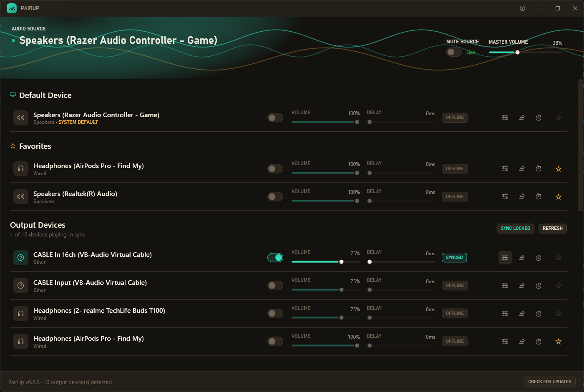Star the Razer Audio Controller default device
584x392 pixels.
[559, 118]
